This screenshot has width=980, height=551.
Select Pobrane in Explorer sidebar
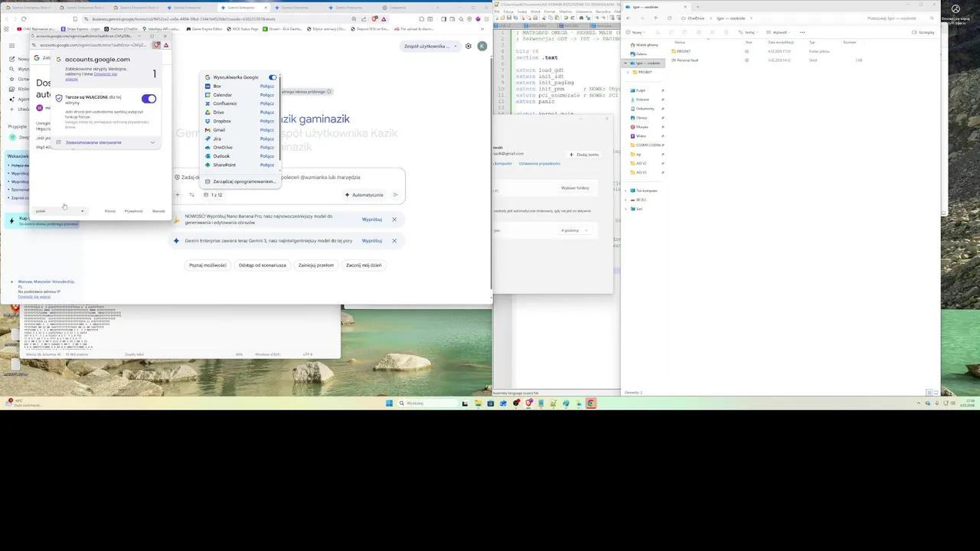coord(641,99)
